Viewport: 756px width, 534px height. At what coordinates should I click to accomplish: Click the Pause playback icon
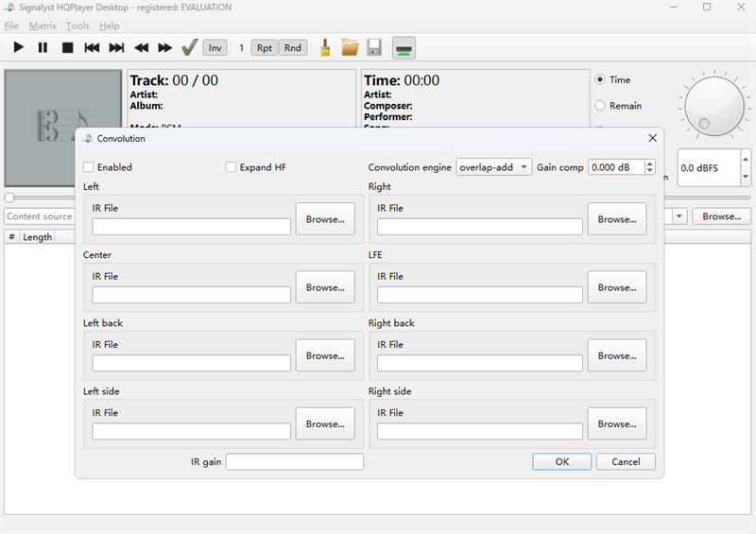43,47
